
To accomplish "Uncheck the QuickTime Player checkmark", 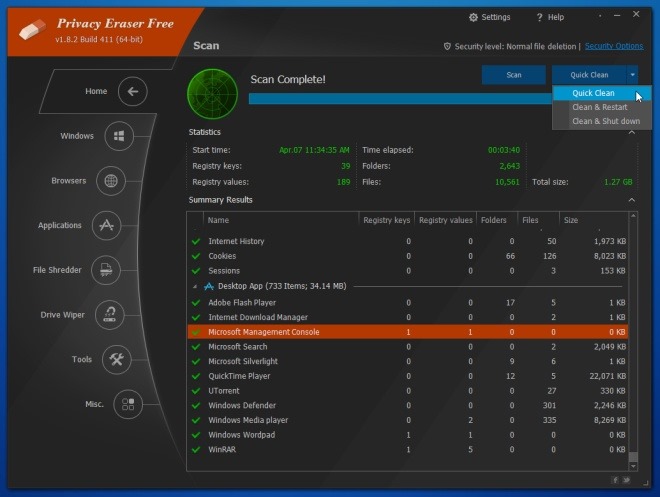I will click(196, 376).
